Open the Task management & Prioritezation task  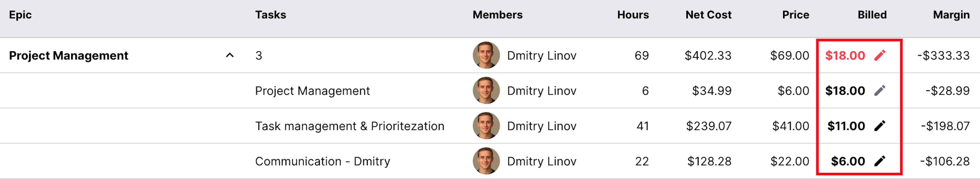tap(350, 126)
